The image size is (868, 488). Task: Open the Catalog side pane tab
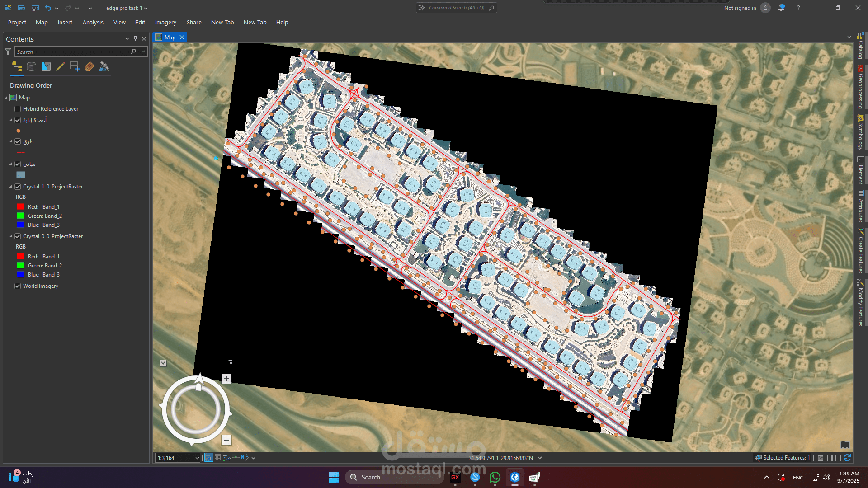pyautogui.click(x=860, y=46)
